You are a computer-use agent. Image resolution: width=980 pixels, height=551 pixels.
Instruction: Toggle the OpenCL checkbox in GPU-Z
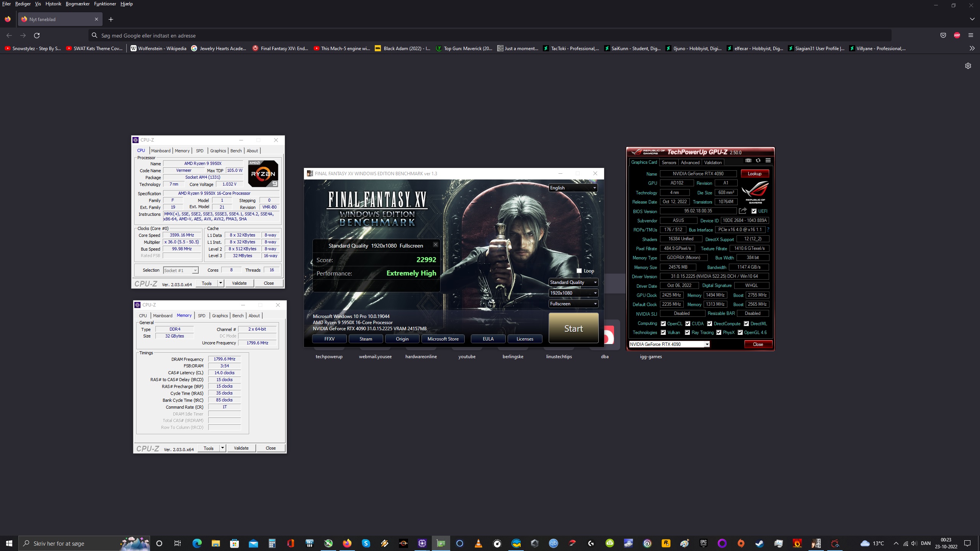pos(663,323)
